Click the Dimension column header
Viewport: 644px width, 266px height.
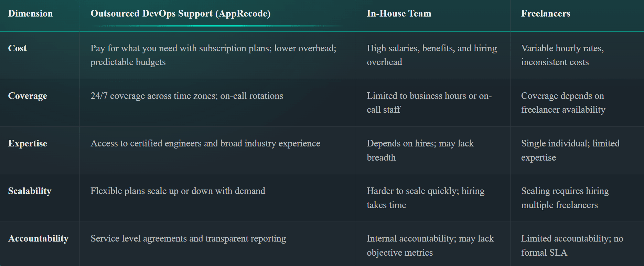[x=30, y=13]
